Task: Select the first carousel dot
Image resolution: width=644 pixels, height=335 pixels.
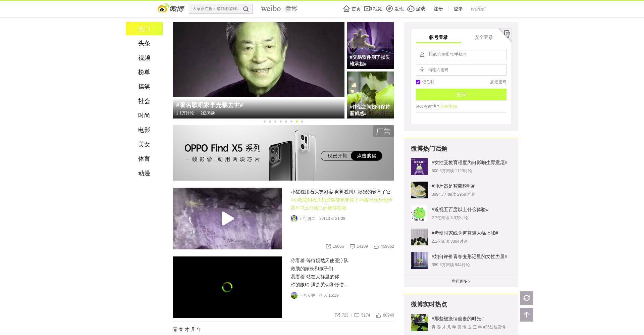Action: click(x=265, y=122)
